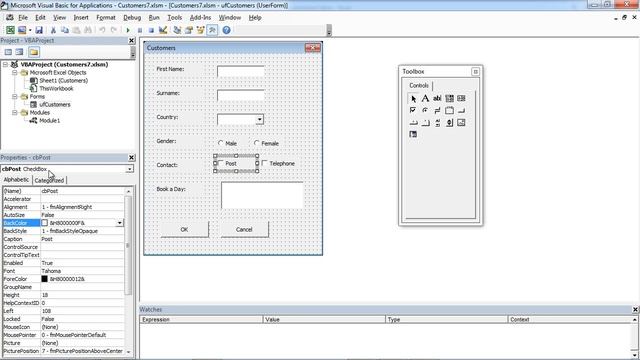Click Toggle Folders icon in Project panel
Viewport: 640px width, 360px height.
pos(34,52)
